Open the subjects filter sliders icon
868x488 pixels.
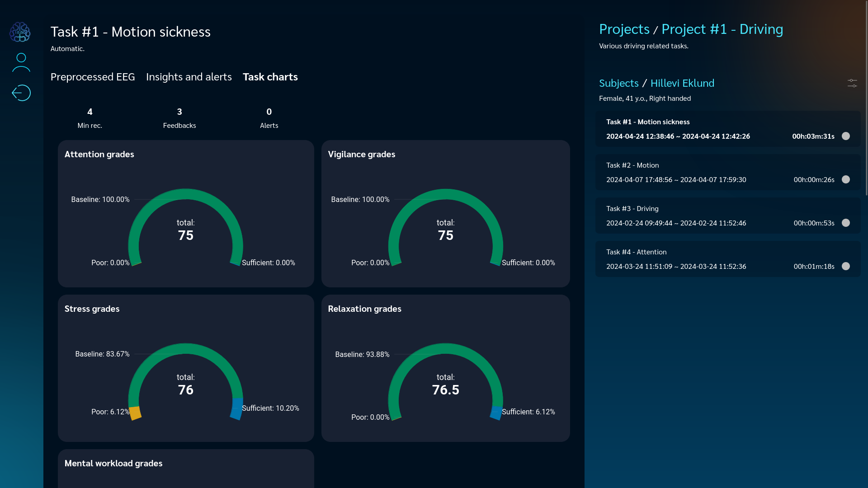(x=852, y=83)
